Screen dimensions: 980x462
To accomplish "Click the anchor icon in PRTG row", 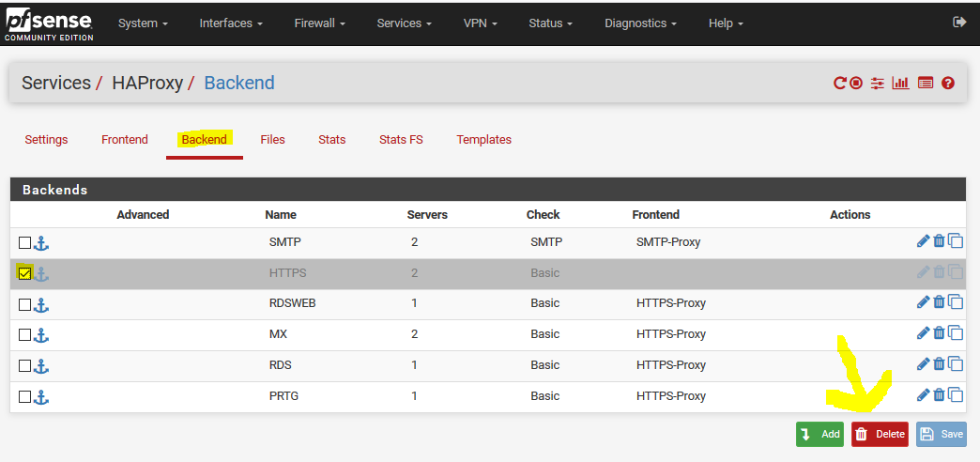I will (41, 397).
